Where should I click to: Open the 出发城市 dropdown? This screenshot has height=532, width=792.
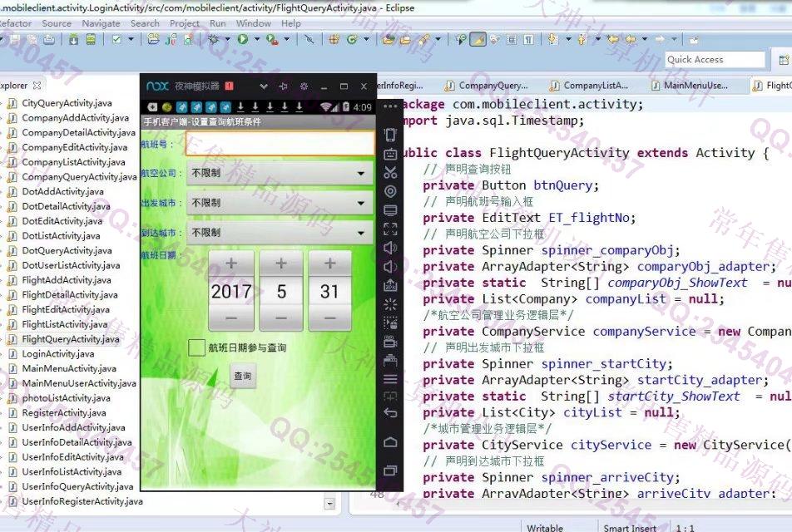tap(280, 203)
